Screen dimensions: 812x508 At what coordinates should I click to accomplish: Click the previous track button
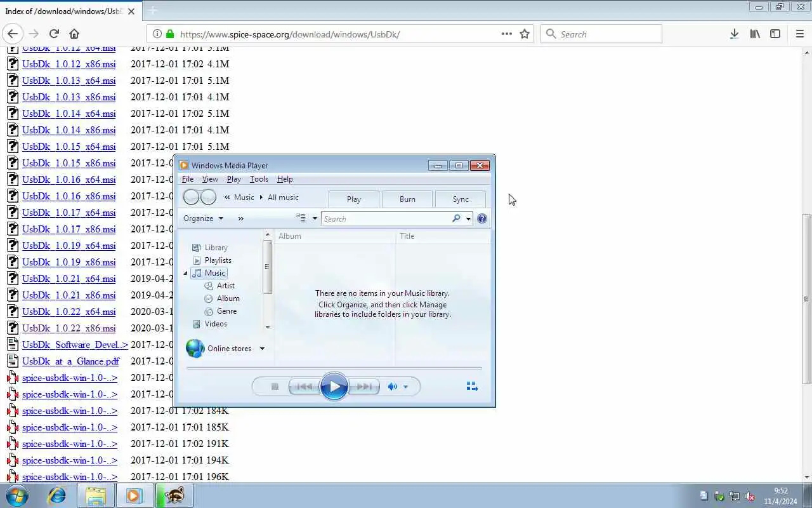coord(304,387)
